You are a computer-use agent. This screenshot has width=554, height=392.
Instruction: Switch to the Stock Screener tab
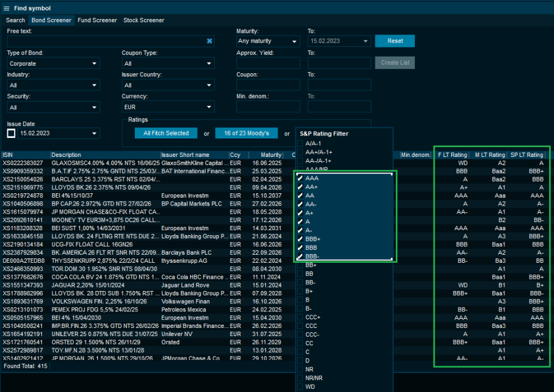click(143, 20)
